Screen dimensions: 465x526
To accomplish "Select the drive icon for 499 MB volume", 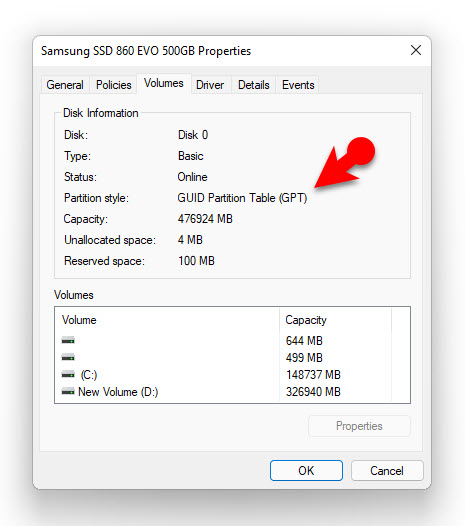I will [68, 357].
